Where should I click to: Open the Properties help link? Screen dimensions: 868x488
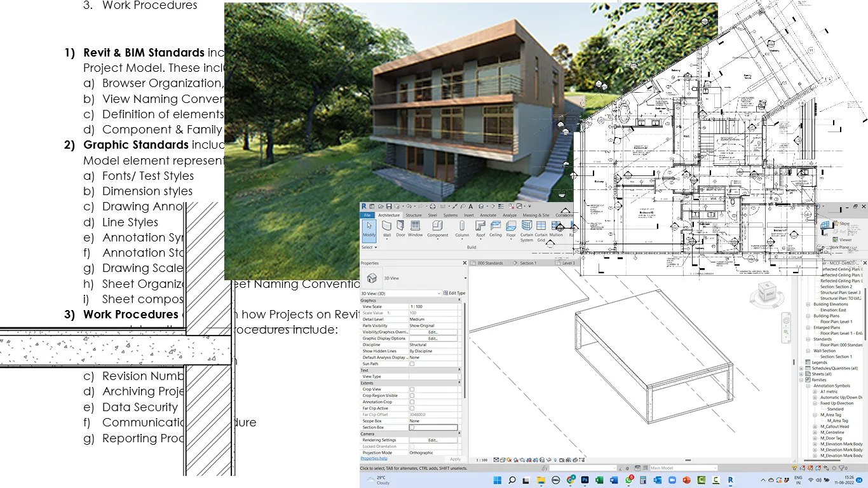(374, 458)
